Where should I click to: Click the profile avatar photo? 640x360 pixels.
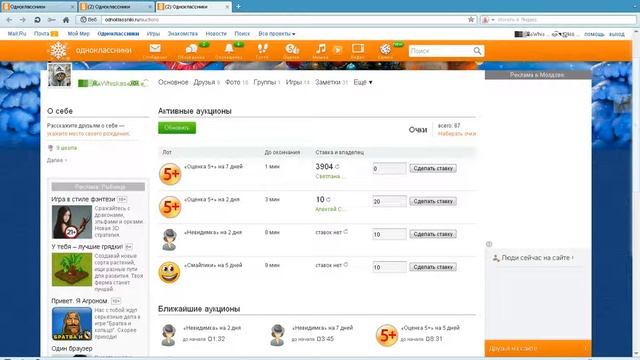tap(60, 75)
